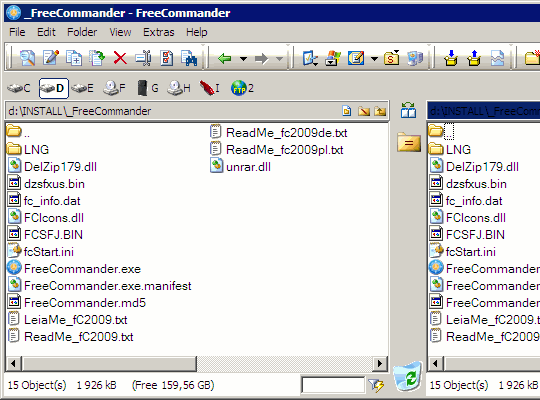Viewport: 540px width, 400px height.
Task: Select LNG folder in left panel
Action: 28,150
